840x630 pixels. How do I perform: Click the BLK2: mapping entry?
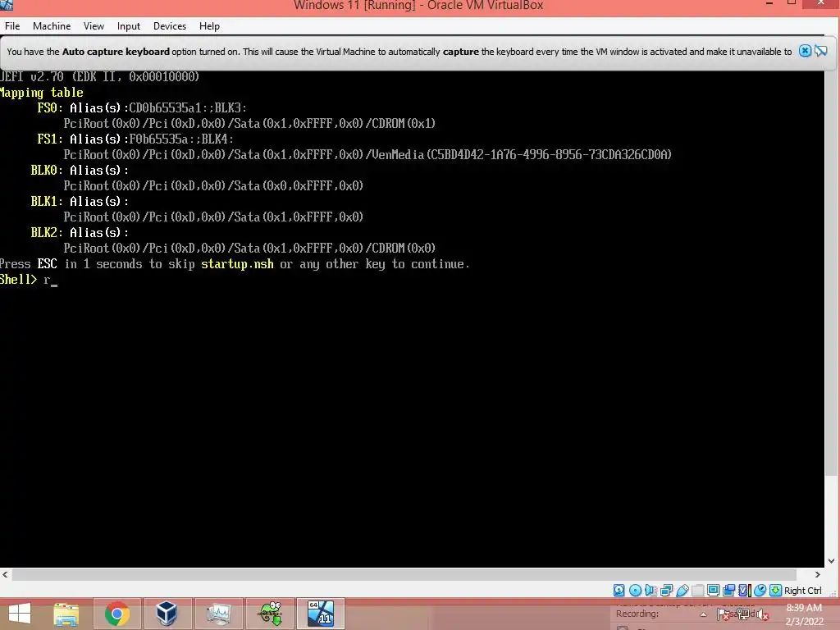[x=80, y=232]
